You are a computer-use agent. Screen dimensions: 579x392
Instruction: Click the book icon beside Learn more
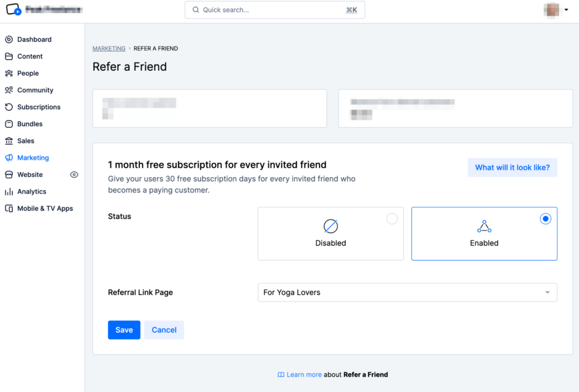pos(281,374)
